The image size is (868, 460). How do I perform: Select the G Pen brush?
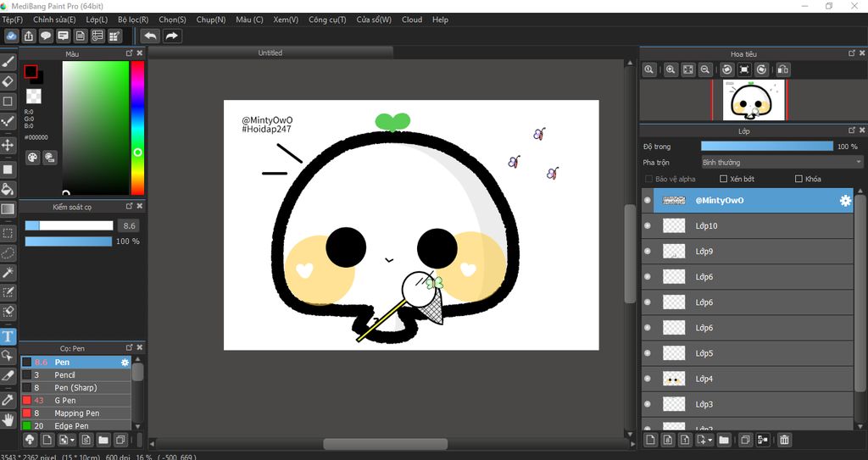(x=76, y=400)
